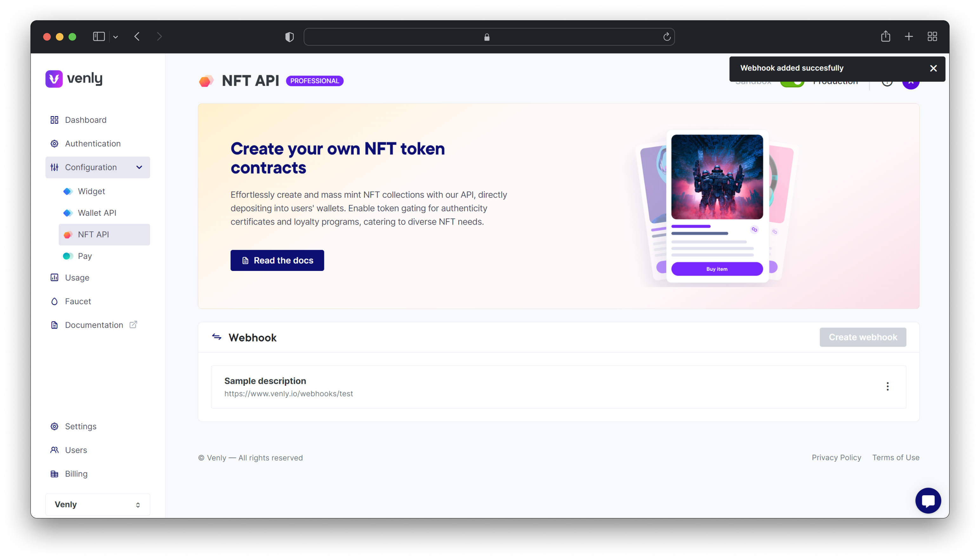Click the Create webhook button
Screen dimensions: 980x559
pyautogui.click(x=863, y=337)
